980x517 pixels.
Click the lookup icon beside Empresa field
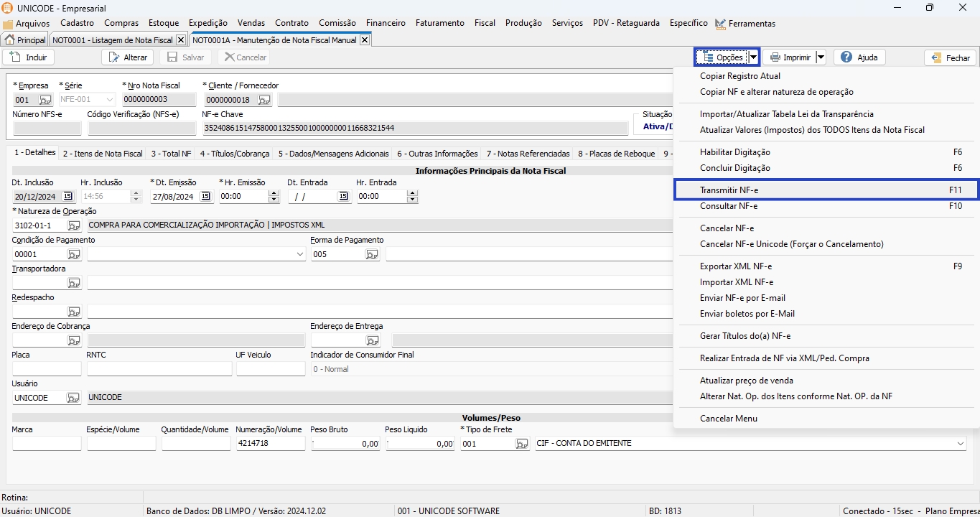[45, 100]
